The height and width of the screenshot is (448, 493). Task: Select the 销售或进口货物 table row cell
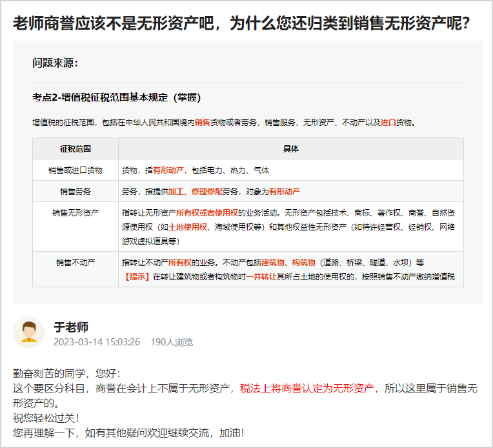tap(75, 170)
